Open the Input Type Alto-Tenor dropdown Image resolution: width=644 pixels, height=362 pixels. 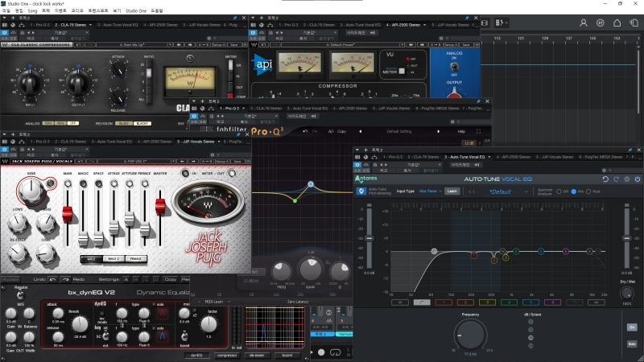[428, 191]
